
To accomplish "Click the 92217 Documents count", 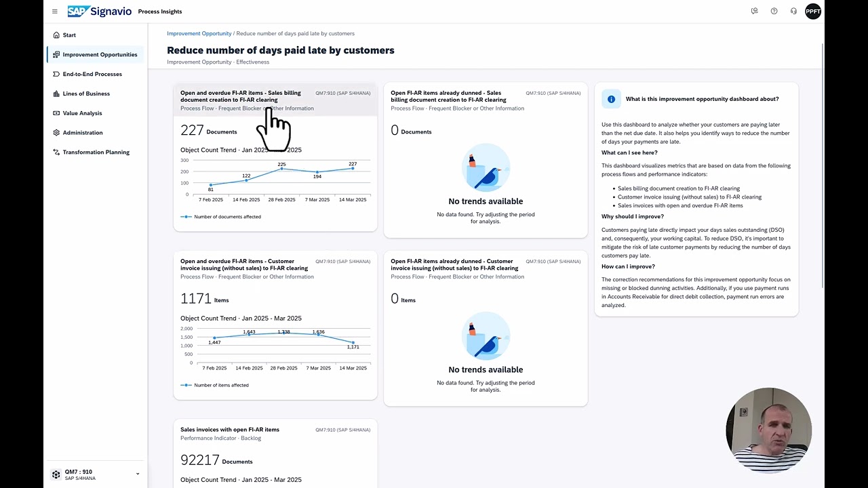I will tap(216, 460).
